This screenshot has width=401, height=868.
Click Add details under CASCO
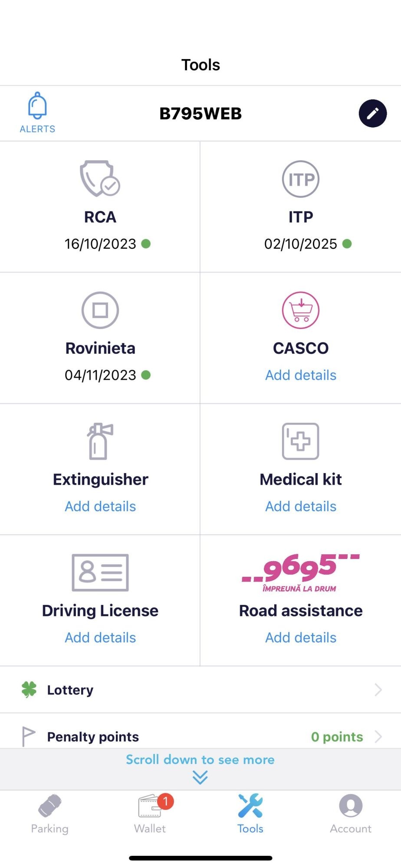click(x=301, y=375)
